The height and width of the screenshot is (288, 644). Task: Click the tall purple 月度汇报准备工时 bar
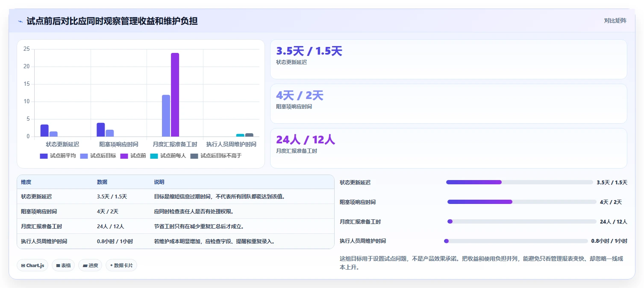175,95
